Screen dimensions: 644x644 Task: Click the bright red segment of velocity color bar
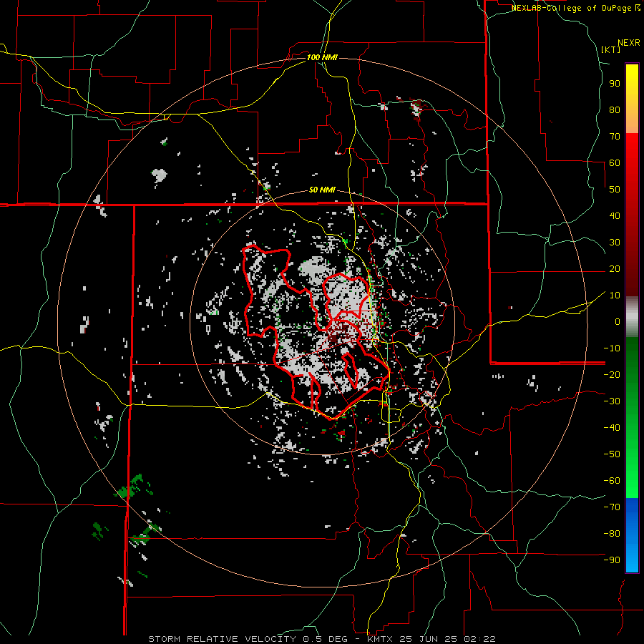point(632,213)
